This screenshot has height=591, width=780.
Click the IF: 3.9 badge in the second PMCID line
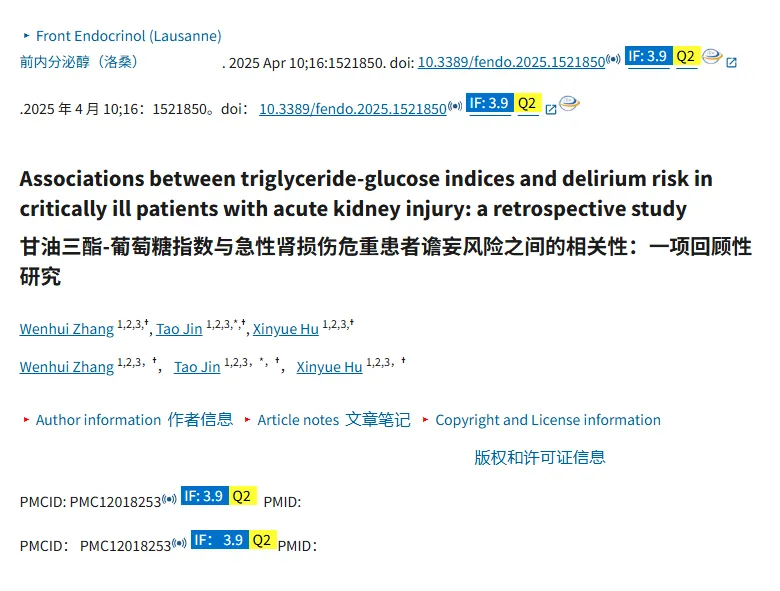click(x=219, y=540)
